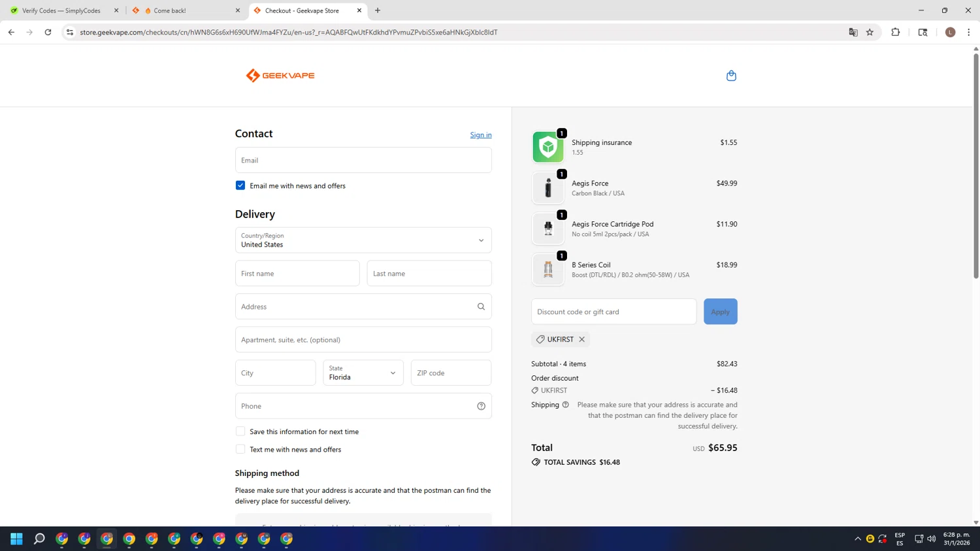The height and width of the screenshot is (551, 980).
Task: Focus the ZIP code field
Action: [451, 373]
